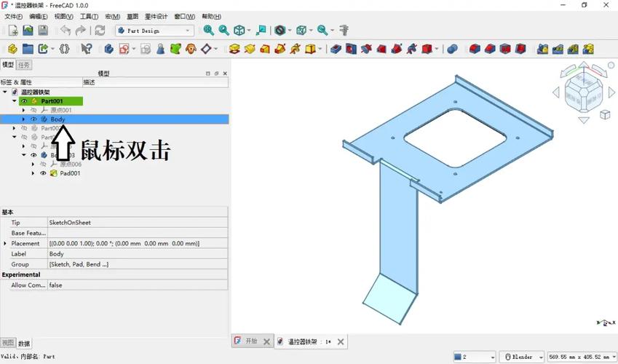Expand the Placement property row
This screenshot has height=364, width=618.
click(x=5, y=243)
